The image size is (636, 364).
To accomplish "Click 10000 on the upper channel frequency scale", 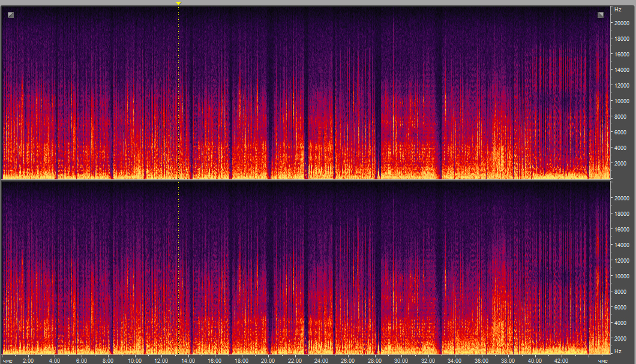I will click(x=622, y=101).
